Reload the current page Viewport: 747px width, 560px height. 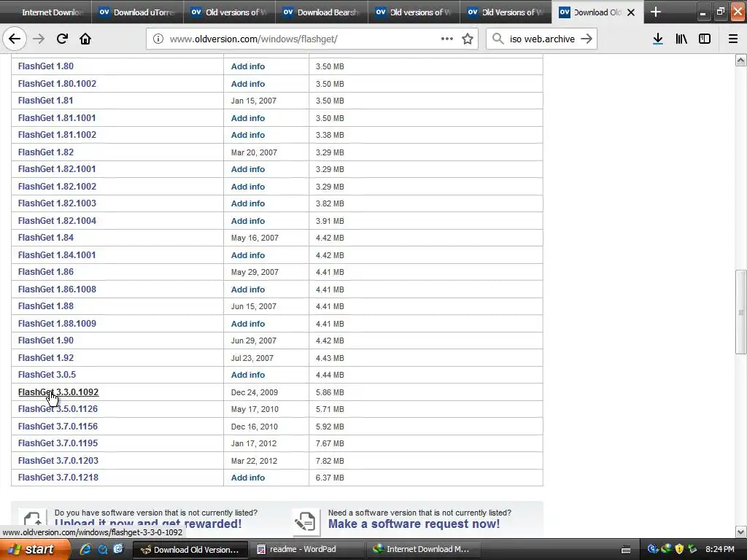tap(62, 39)
